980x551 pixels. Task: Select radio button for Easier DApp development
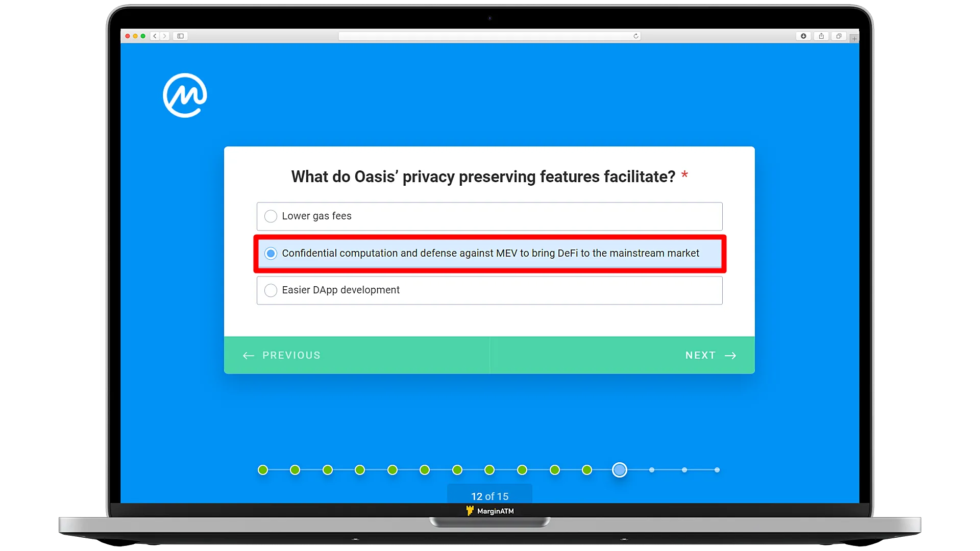(271, 289)
